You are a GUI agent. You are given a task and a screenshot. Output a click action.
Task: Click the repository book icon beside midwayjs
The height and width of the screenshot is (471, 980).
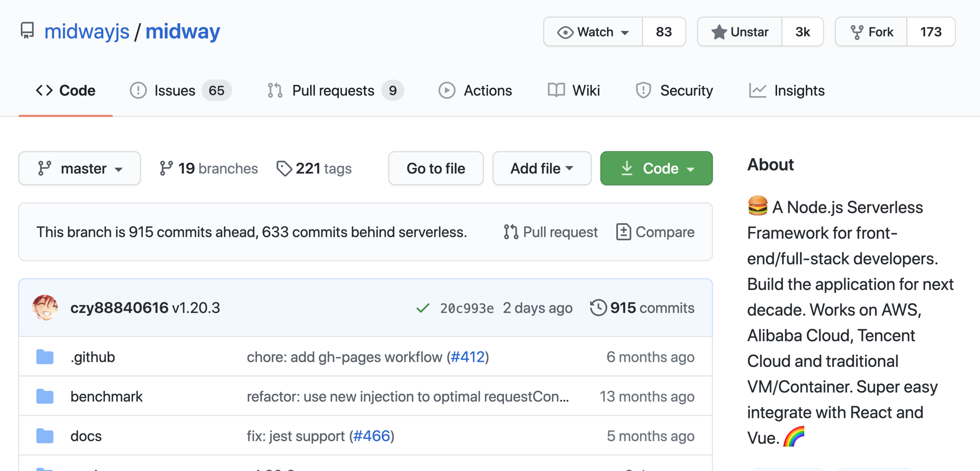click(27, 31)
